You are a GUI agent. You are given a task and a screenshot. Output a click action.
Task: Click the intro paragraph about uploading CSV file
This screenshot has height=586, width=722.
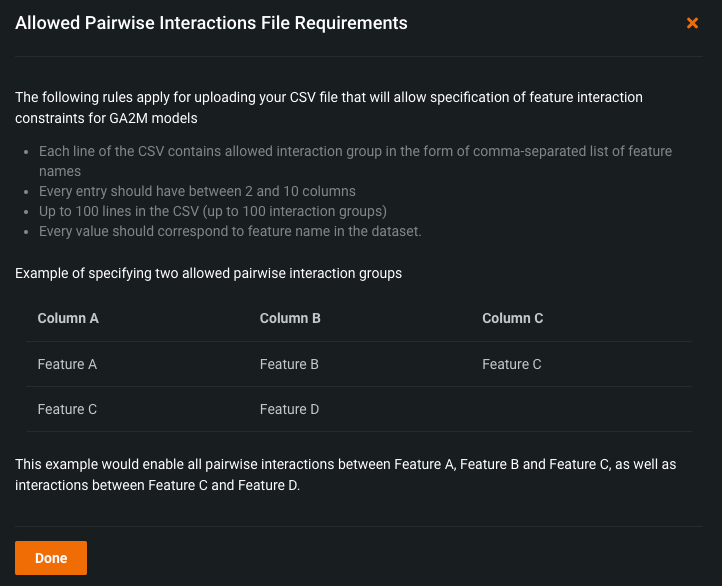pyautogui.click(x=328, y=98)
